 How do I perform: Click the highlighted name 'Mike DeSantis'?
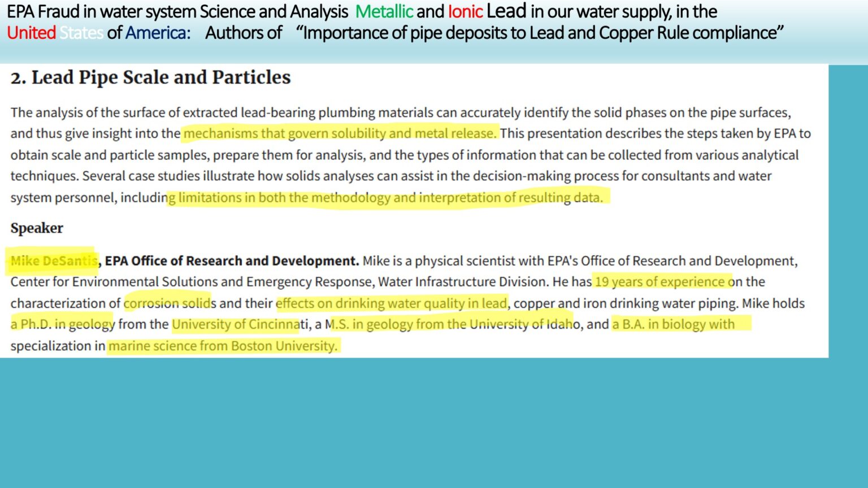pos(54,261)
